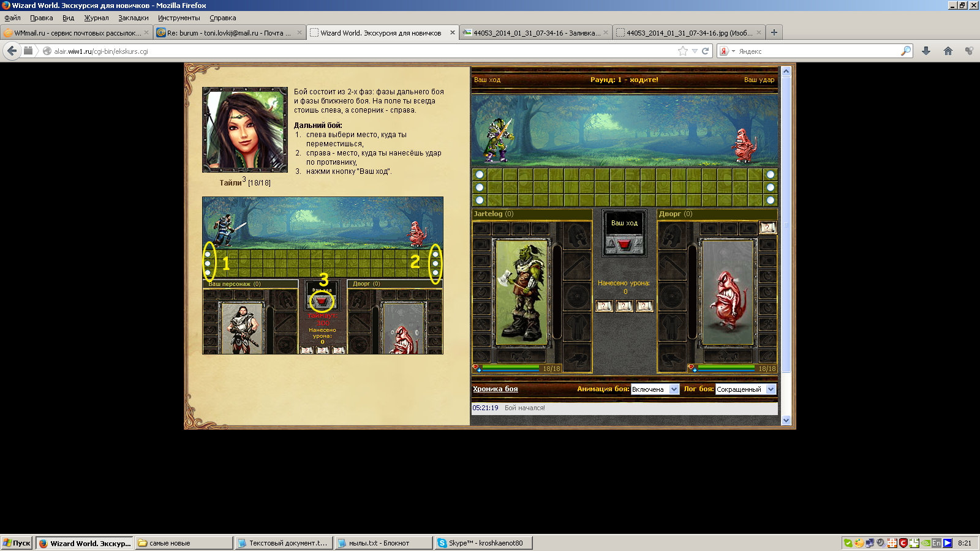
Task: Open 'самые новые' folder in taskbar
Action: pyautogui.click(x=184, y=543)
